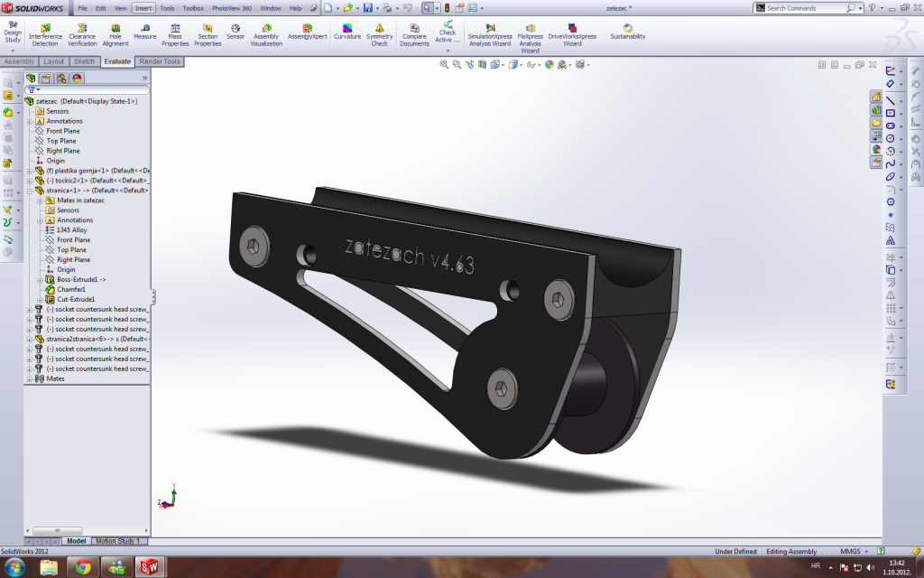The height and width of the screenshot is (578, 924).
Task: Select Top Plane under zatezac root
Action: 61,141
